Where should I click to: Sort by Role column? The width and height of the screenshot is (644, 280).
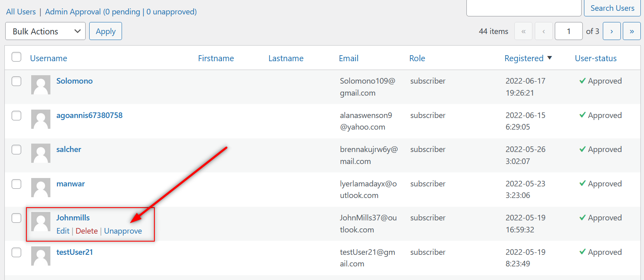417,58
